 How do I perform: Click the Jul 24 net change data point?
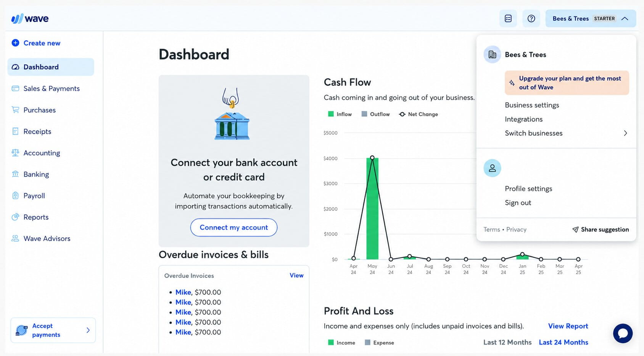[409, 256]
